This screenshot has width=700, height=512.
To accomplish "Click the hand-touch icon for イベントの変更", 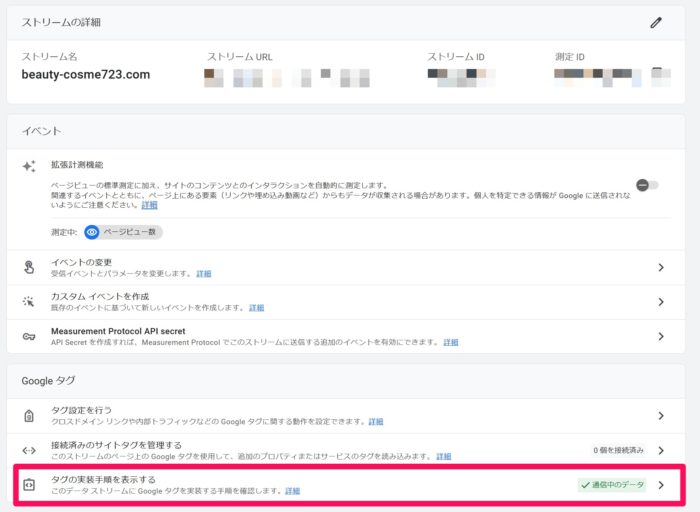I will pyautogui.click(x=29, y=267).
